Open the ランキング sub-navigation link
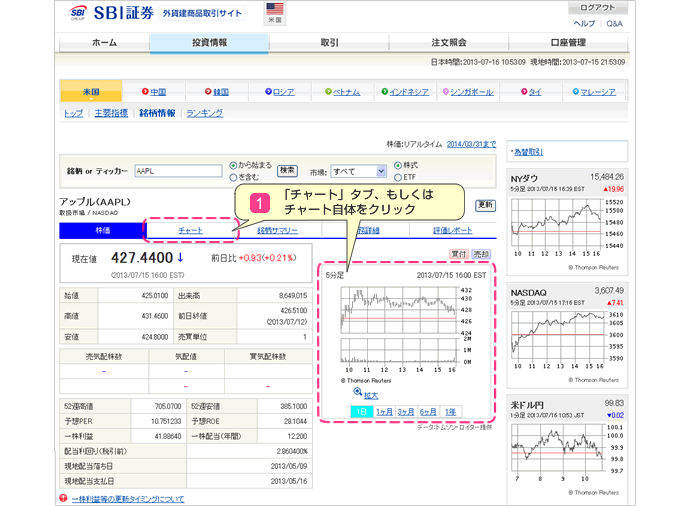This screenshot has height=506, width=690. click(x=205, y=113)
